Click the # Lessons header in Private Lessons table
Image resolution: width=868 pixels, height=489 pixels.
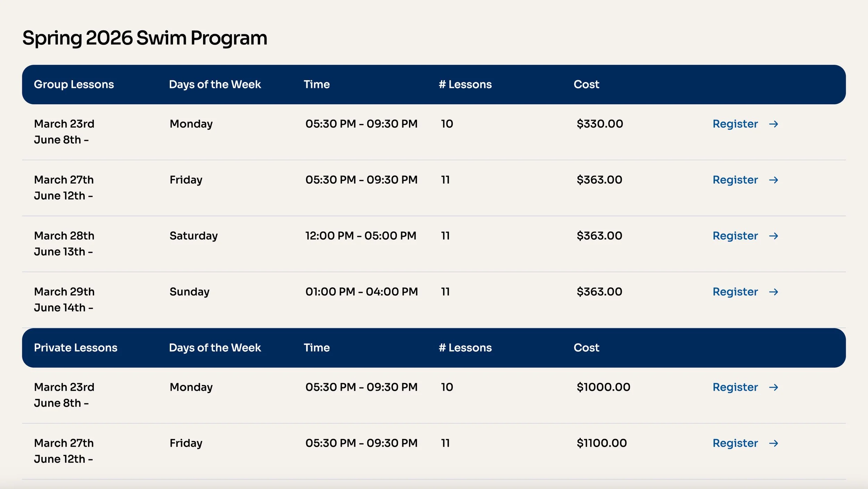pyautogui.click(x=465, y=348)
